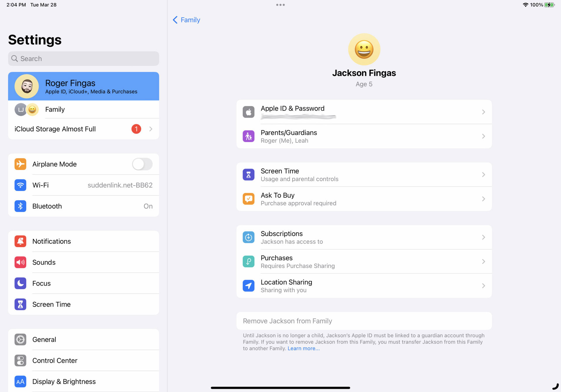Go back to Family page
The width and height of the screenshot is (561, 392).
[x=186, y=20]
